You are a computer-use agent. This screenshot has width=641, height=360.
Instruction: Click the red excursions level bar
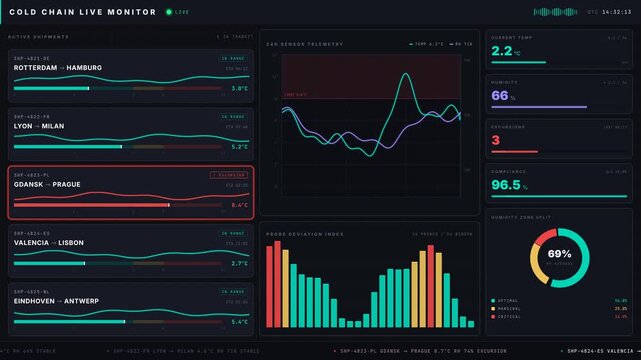pyautogui.click(x=514, y=152)
